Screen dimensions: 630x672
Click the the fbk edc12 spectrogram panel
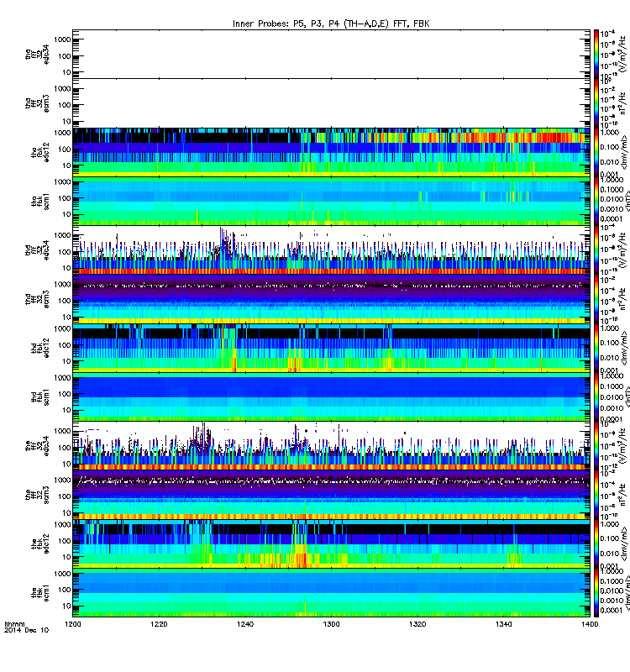(331, 543)
